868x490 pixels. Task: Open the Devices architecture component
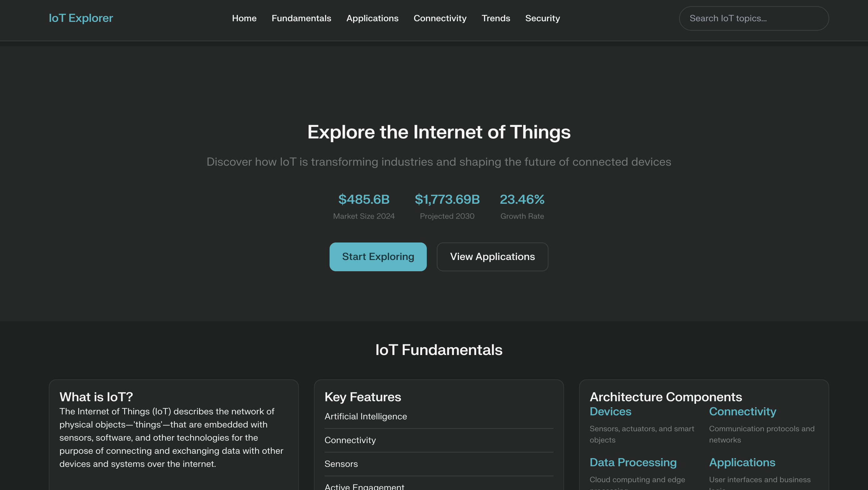pos(610,411)
